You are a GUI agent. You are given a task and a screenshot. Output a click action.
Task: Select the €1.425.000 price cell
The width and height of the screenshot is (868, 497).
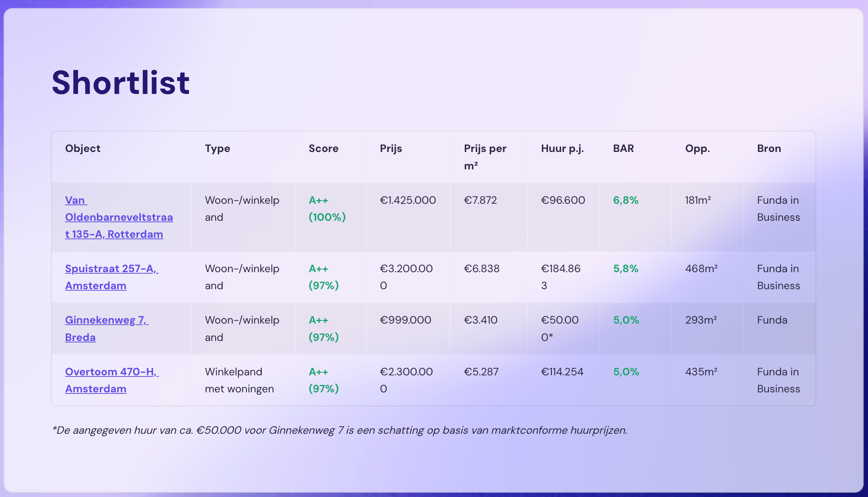pyautogui.click(x=408, y=200)
